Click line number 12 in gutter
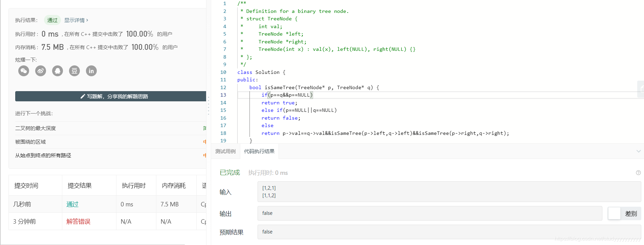644x245 pixels. (x=223, y=87)
